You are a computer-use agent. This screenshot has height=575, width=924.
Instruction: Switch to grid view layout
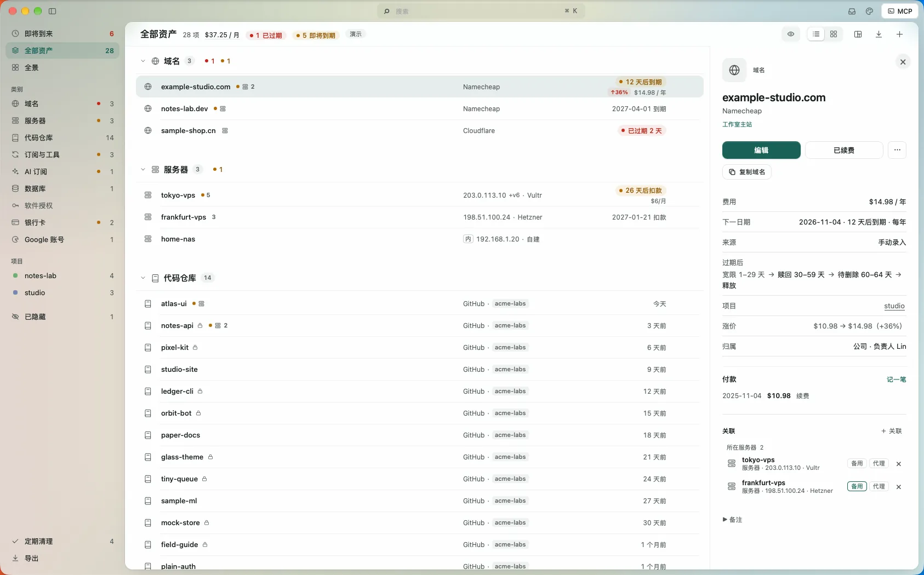[834, 34]
